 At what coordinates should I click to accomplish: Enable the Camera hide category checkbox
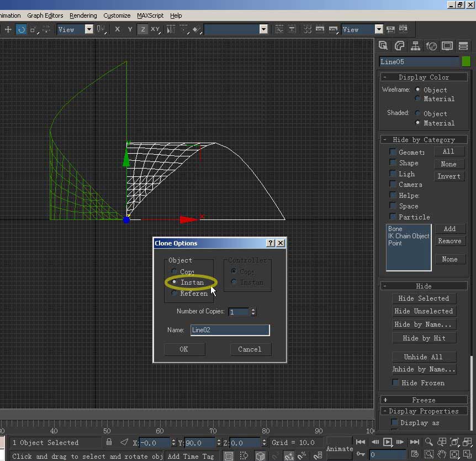click(x=393, y=184)
